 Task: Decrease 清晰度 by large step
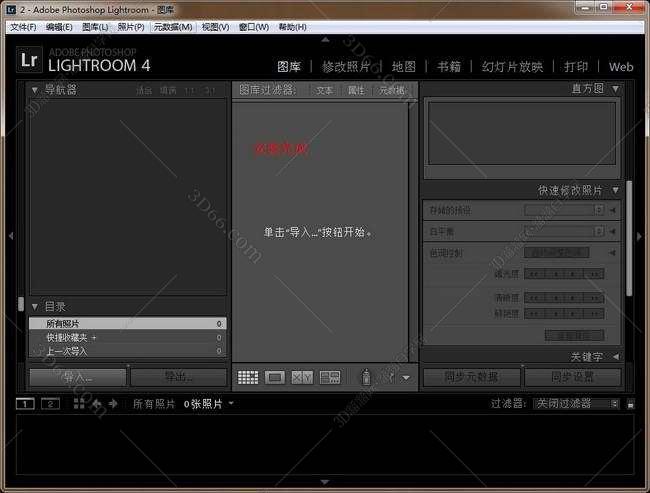[534, 298]
